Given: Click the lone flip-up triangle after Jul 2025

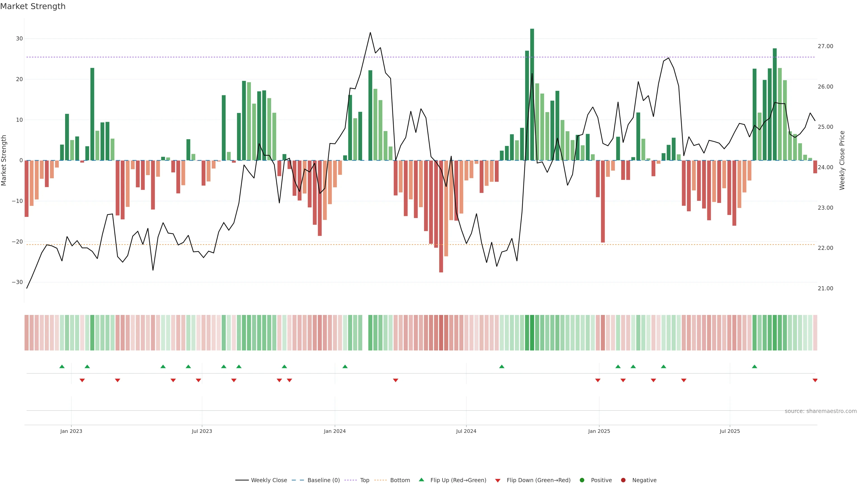Looking at the screenshot, I should [755, 366].
